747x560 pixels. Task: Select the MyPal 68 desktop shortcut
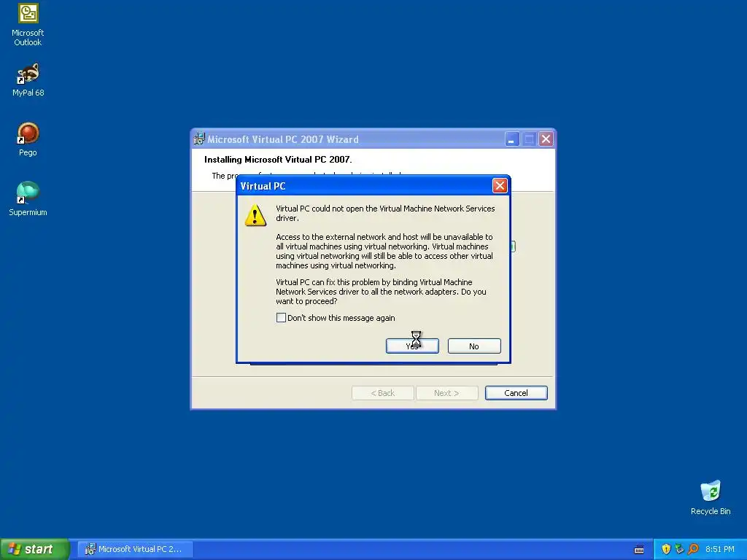pos(28,80)
